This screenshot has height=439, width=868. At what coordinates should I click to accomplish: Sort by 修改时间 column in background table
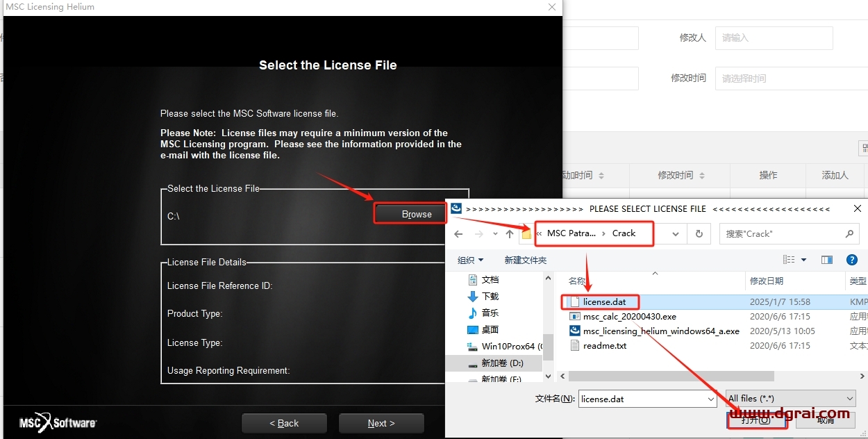point(681,175)
